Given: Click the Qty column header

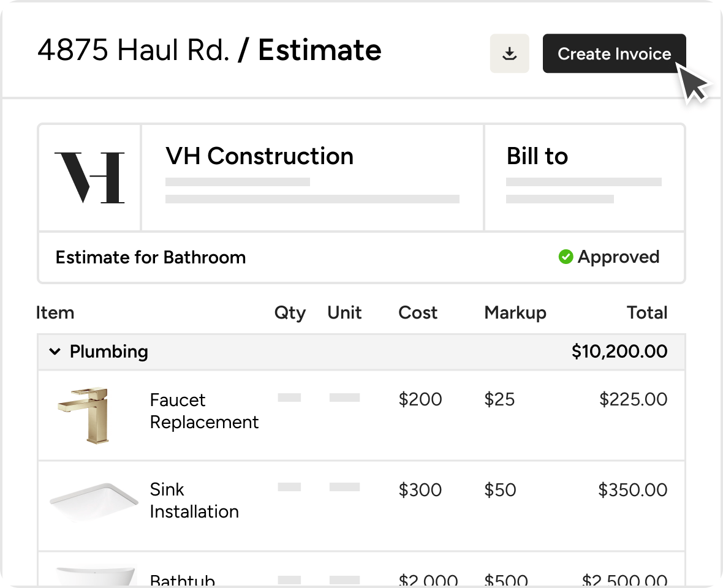Looking at the screenshot, I should tap(290, 313).
